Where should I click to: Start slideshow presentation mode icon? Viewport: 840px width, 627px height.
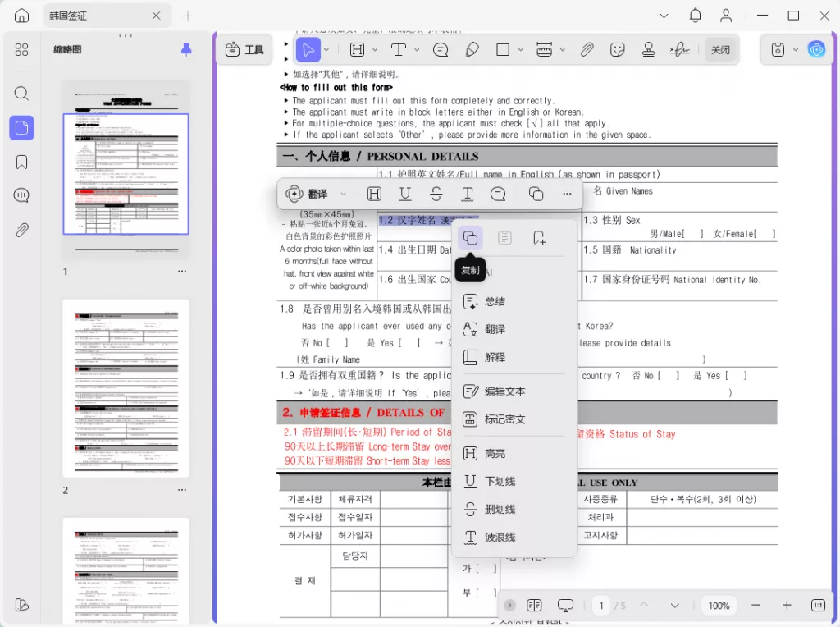[565, 606]
